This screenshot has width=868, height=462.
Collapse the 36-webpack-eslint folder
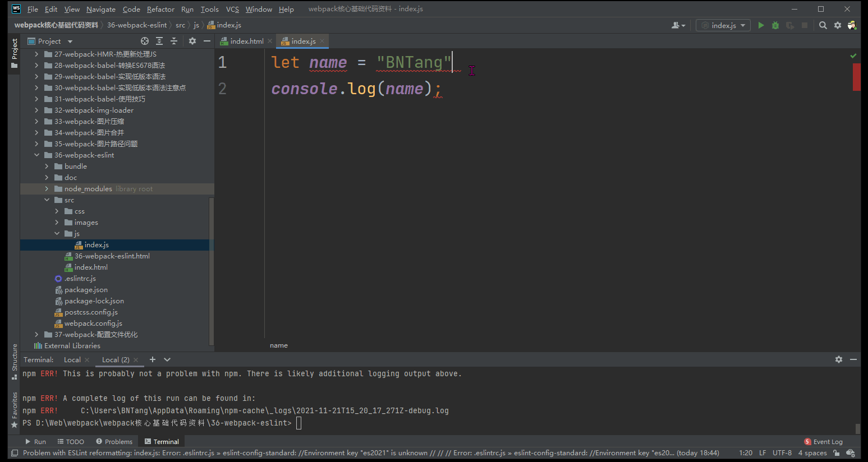click(x=36, y=155)
